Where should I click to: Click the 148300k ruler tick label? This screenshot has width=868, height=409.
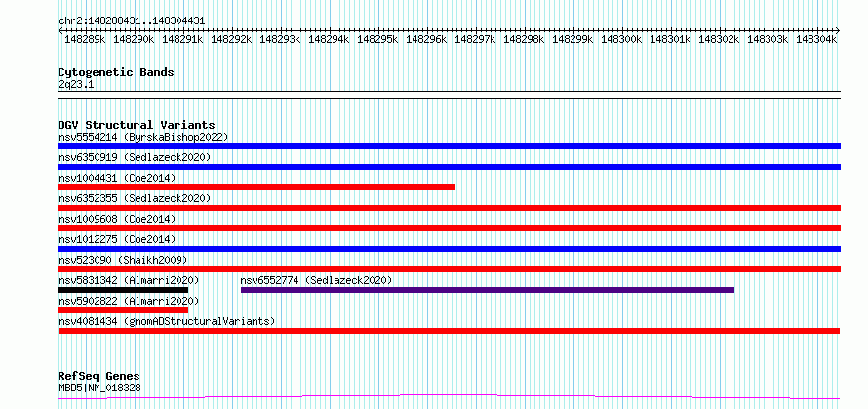tap(621, 40)
